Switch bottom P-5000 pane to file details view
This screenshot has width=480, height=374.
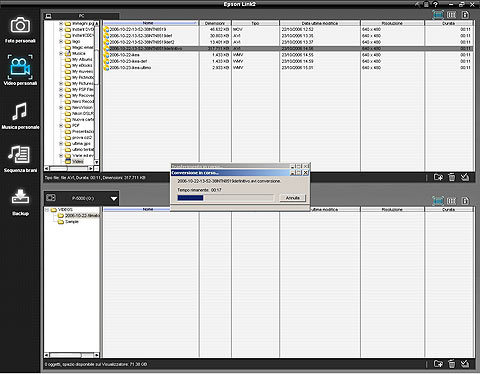click(x=465, y=201)
